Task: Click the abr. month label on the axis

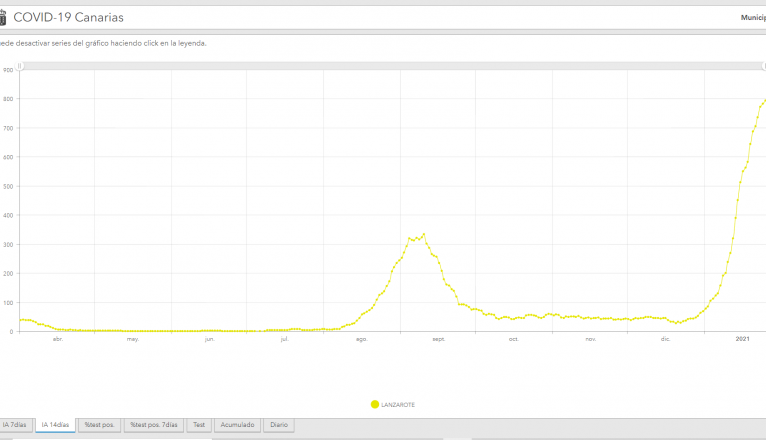Action: click(58, 339)
